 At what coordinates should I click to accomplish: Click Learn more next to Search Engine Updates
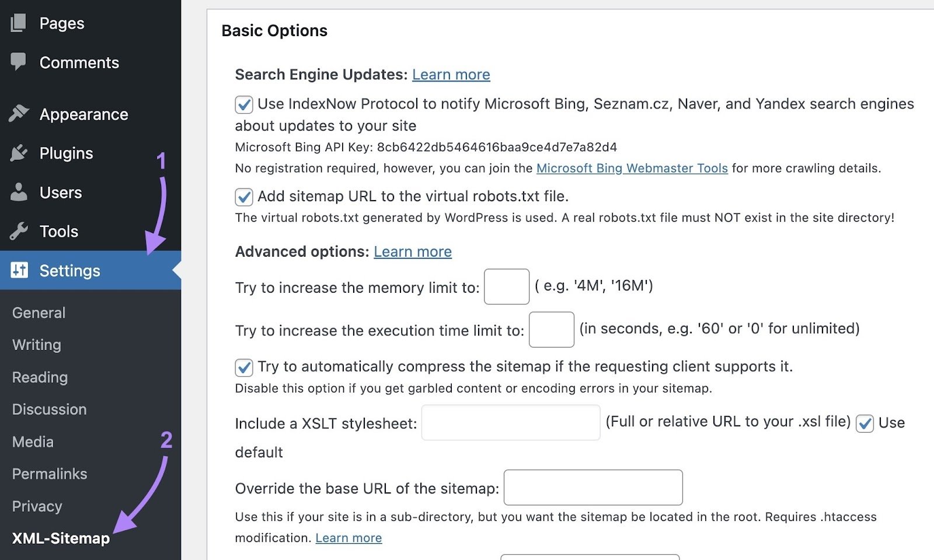click(x=451, y=74)
